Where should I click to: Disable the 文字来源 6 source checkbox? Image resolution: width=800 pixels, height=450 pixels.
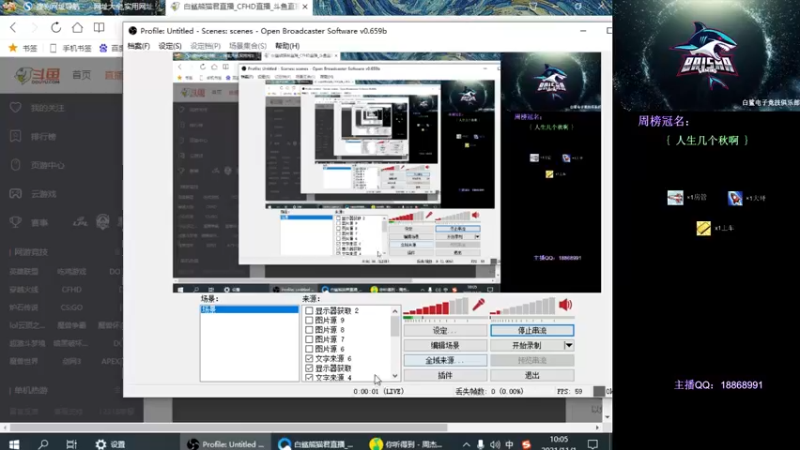[309, 359]
